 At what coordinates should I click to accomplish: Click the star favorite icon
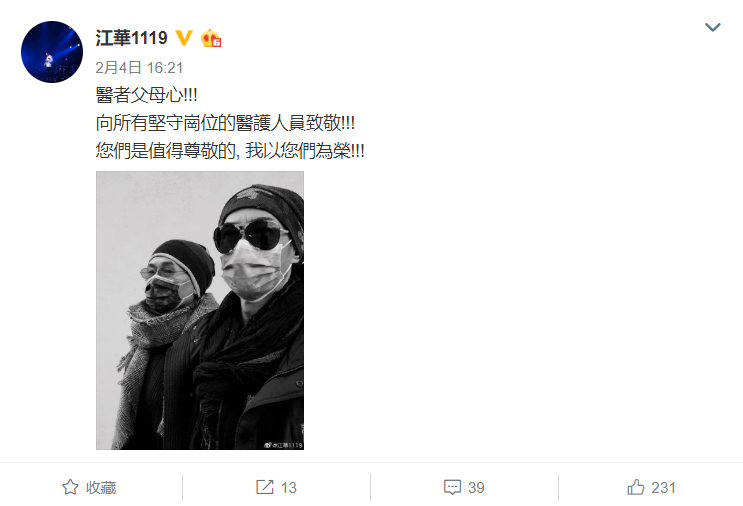click(x=71, y=487)
